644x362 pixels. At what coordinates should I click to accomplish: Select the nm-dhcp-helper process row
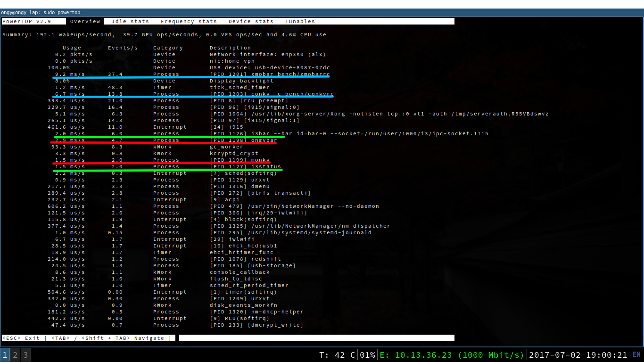tap(175, 312)
